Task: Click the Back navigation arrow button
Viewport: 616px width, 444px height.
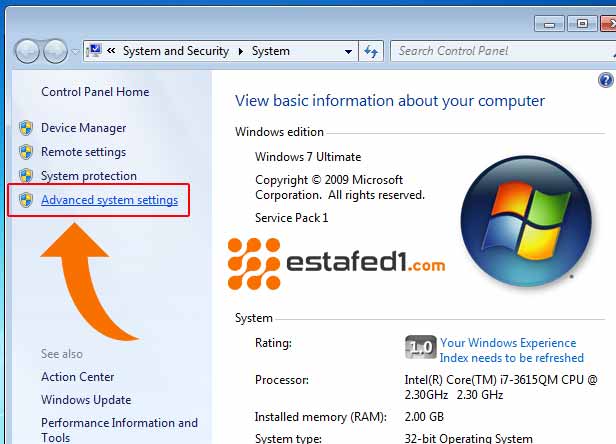Action: click(27, 51)
